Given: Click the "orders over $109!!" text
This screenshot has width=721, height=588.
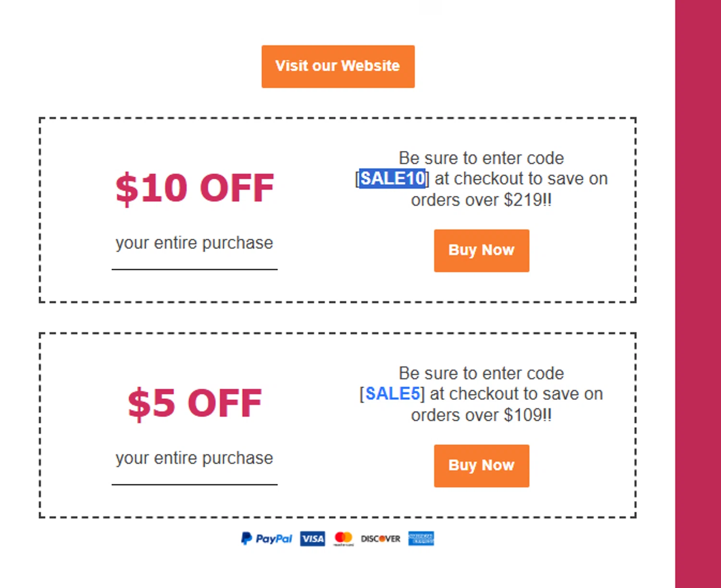Looking at the screenshot, I should tap(481, 415).
